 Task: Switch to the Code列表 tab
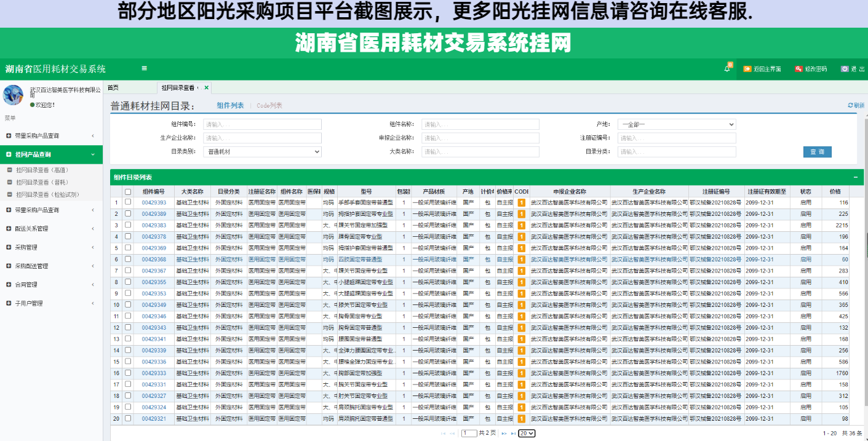coord(269,106)
